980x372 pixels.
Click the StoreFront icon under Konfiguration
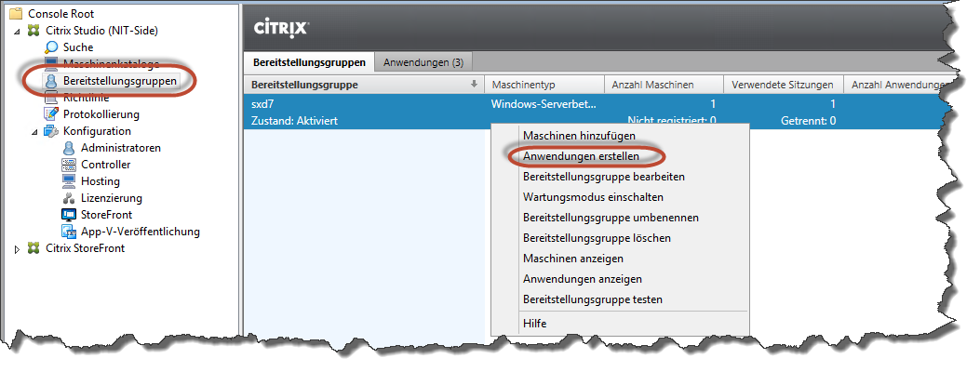point(69,215)
